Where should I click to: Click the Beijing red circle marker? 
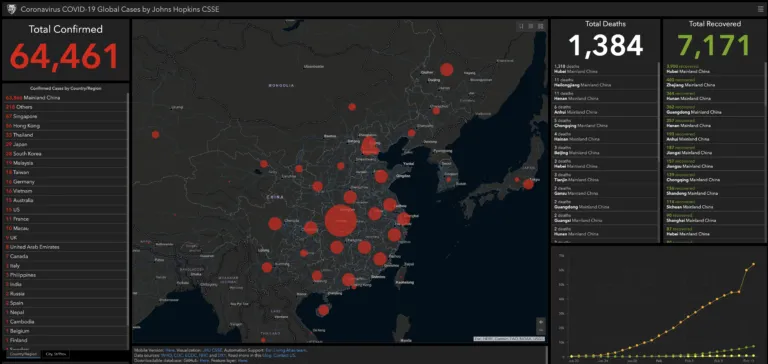[370, 146]
